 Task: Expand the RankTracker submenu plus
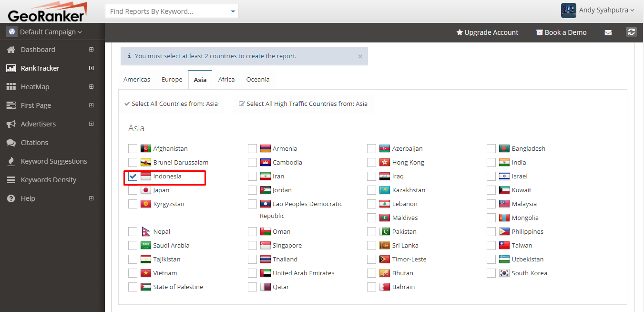(x=92, y=68)
